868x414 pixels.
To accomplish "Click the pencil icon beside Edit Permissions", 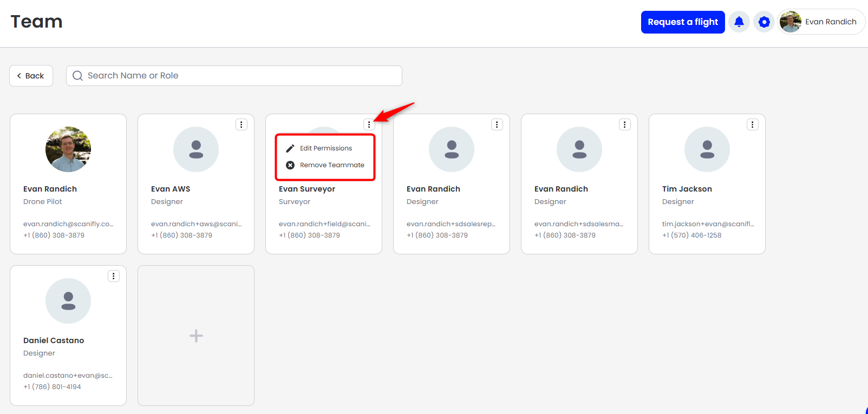I will [290, 148].
